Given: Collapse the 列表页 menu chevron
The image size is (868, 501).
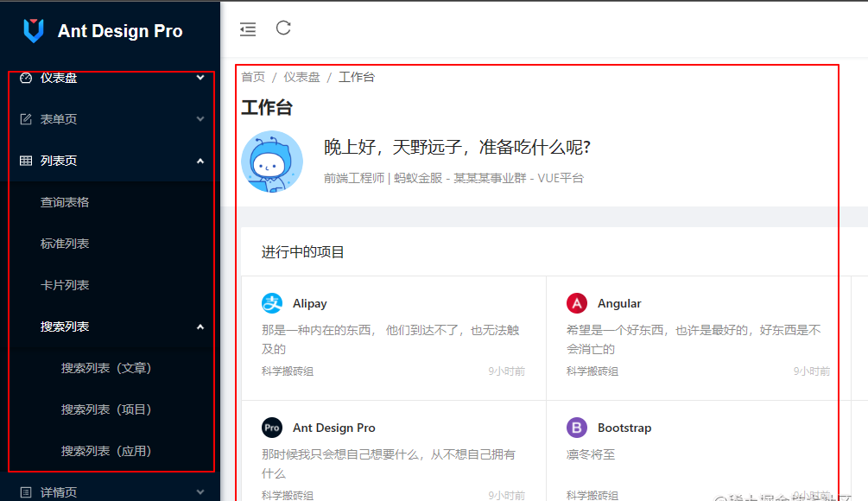Looking at the screenshot, I should (x=200, y=161).
